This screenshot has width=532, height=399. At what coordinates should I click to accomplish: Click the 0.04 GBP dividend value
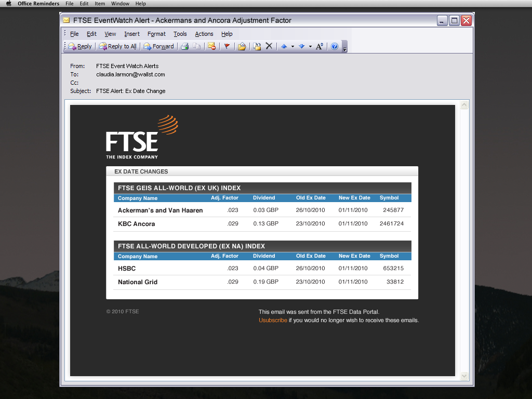[x=265, y=268]
